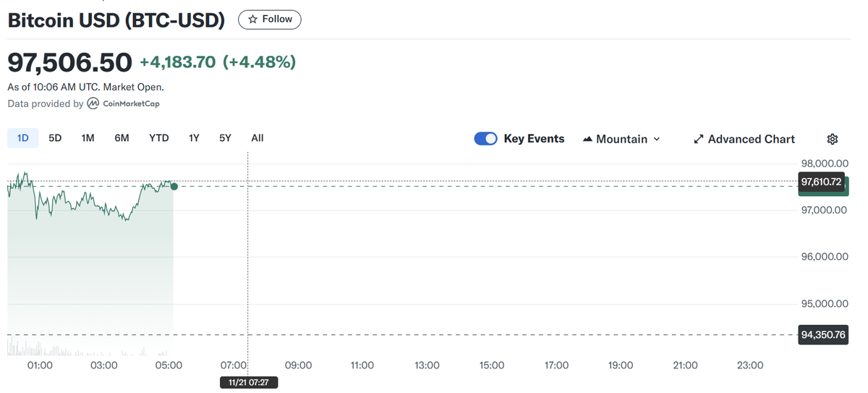
Task: Click the 01:00 time axis label
Action: [x=40, y=365]
